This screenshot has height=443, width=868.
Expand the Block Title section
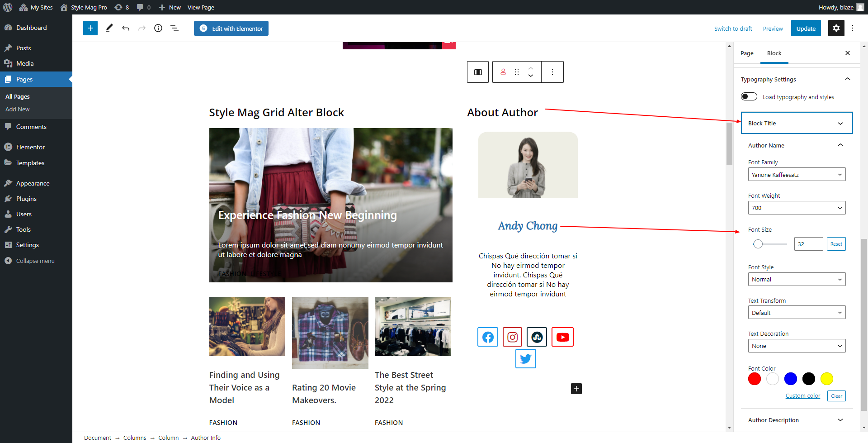pos(797,123)
